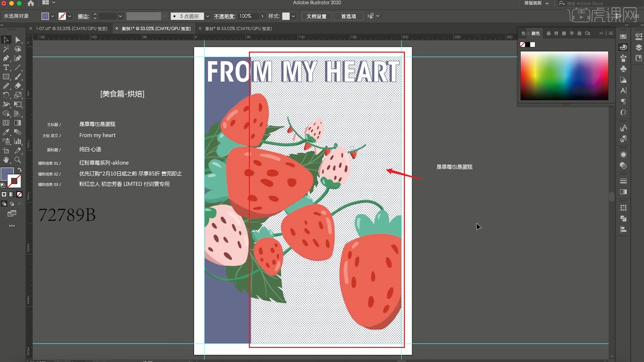Select the Zoom tool in the toolbar

tap(18, 160)
